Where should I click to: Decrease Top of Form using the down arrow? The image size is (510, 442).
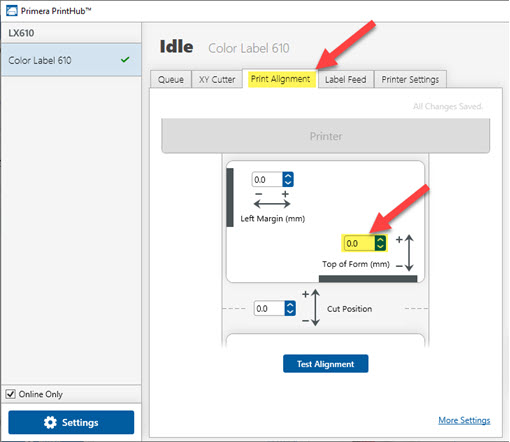pyautogui.click(x=380, y=247)
